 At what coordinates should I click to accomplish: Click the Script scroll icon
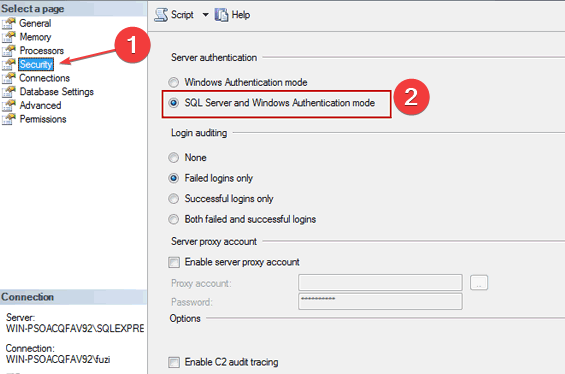[x=161, y=15]
